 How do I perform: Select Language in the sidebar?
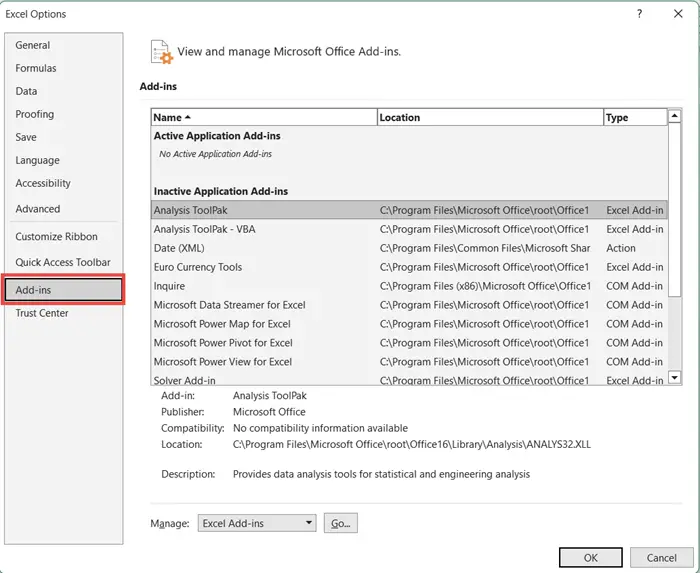(37, 160)
